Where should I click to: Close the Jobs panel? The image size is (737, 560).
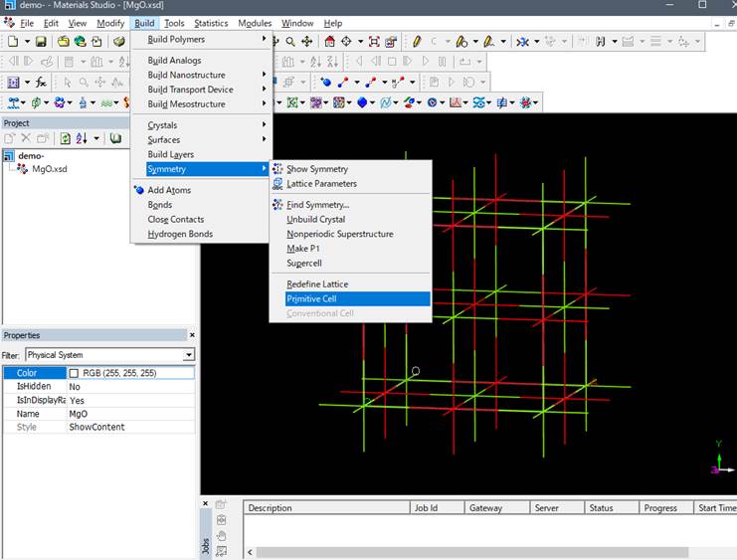click(x=206, y=503)
